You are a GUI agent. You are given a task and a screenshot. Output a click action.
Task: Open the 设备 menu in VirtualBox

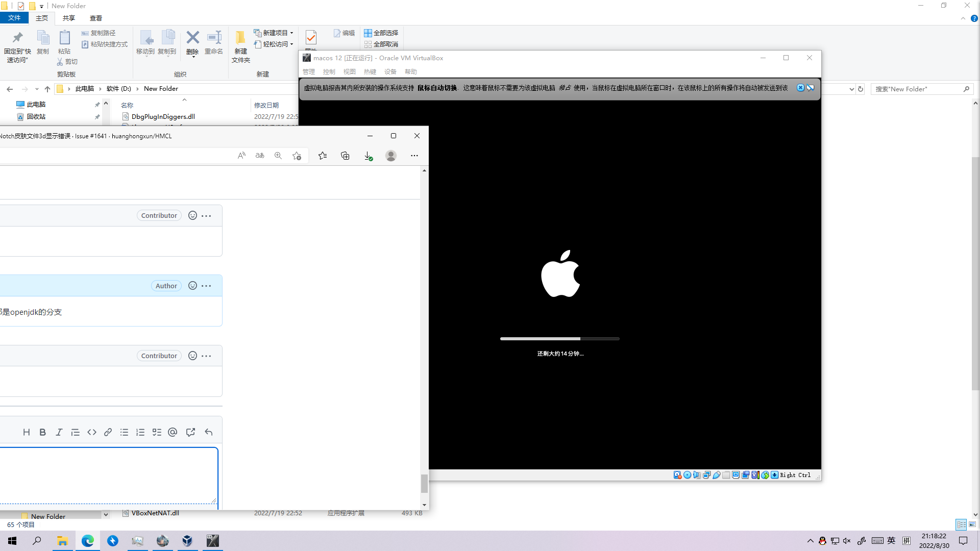tap(390, 71)
